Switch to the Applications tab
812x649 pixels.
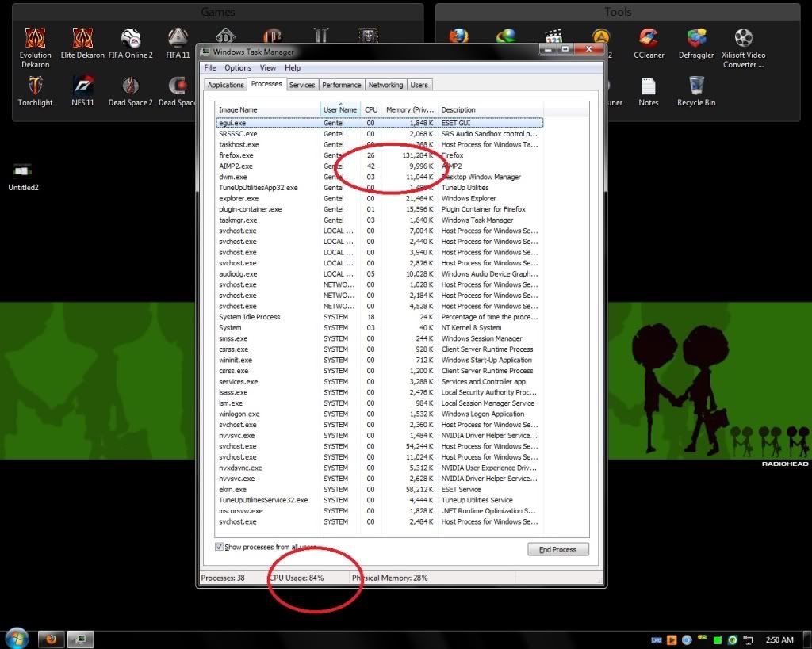coord(225,85)
